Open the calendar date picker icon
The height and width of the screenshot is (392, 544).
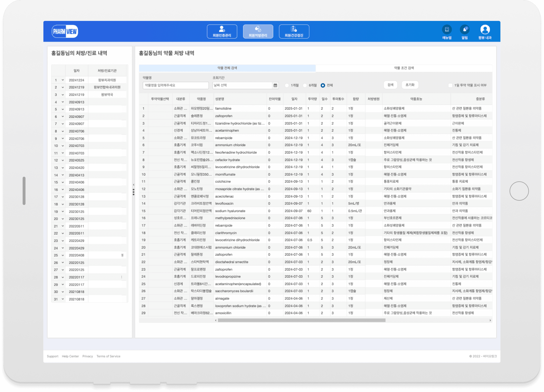tap(275, 85)
